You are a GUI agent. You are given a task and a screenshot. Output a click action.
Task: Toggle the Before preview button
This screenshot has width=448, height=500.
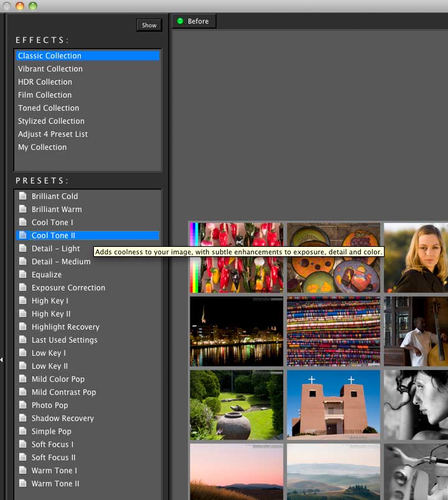coord(194,21)
